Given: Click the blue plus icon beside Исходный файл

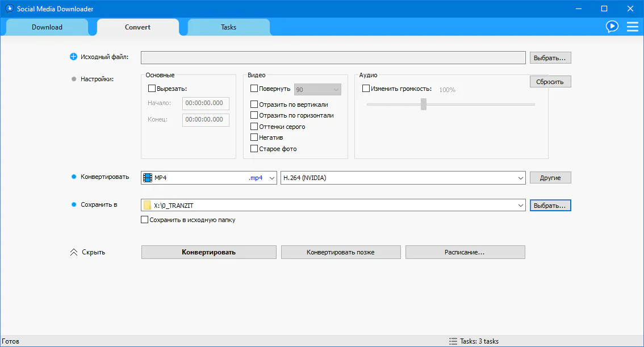Looking at the screenshot, I should point(73,57).
